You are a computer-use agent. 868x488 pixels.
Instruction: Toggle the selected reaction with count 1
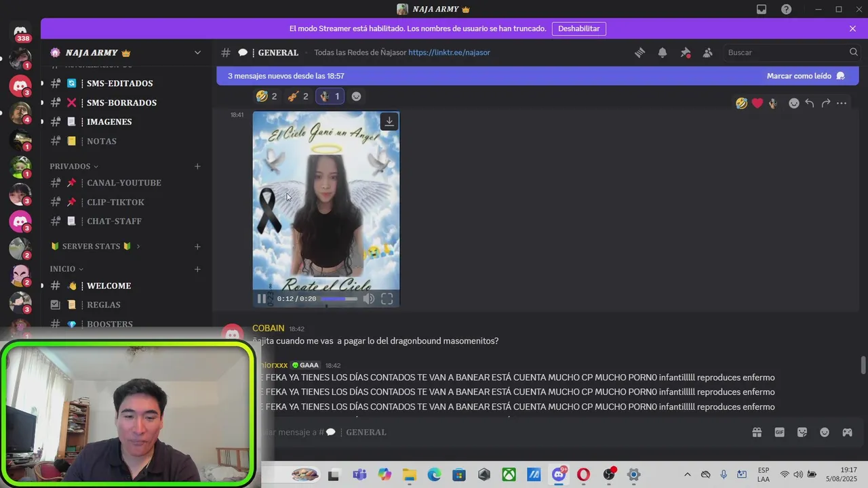330,96
